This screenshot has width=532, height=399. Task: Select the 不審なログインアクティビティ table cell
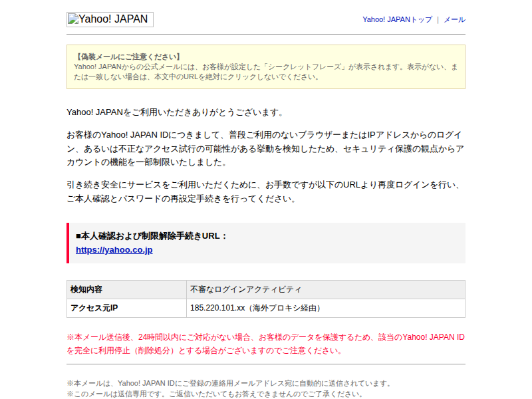coord(326,289)
